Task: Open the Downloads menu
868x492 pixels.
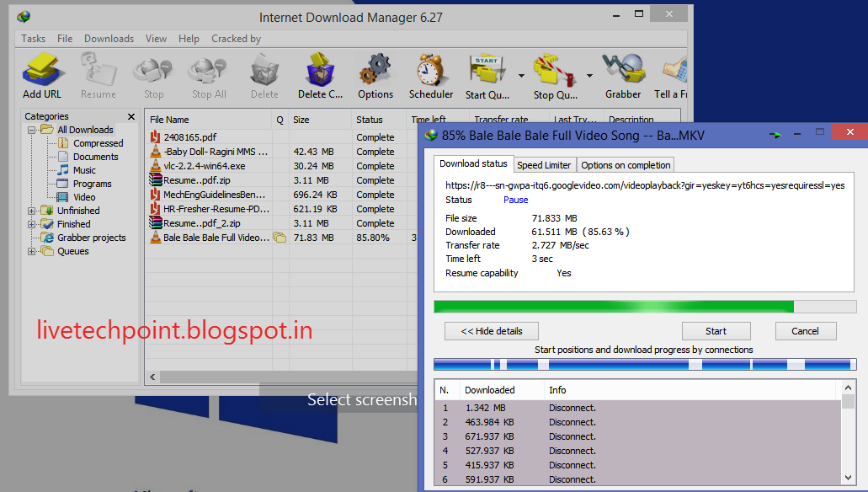Action: coord(109,39)
